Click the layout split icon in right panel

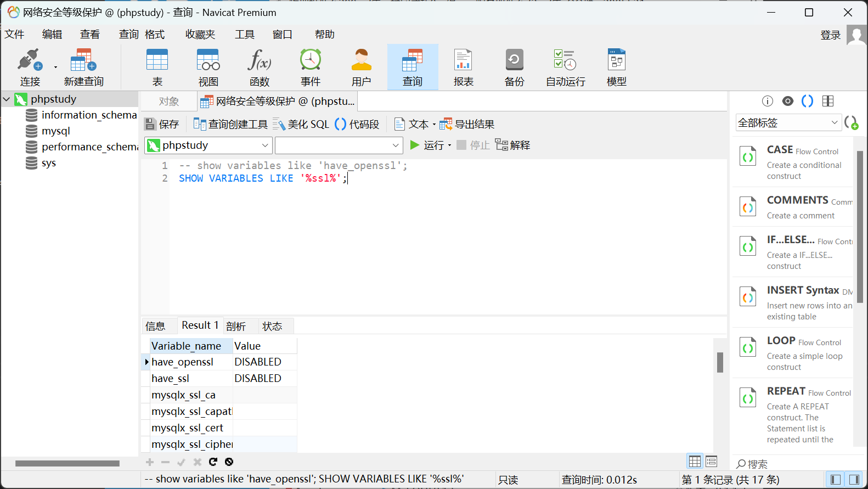tap(828, 101)
